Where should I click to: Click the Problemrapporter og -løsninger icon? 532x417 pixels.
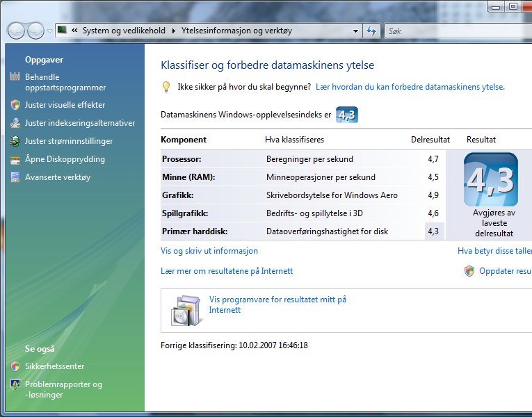15,384
